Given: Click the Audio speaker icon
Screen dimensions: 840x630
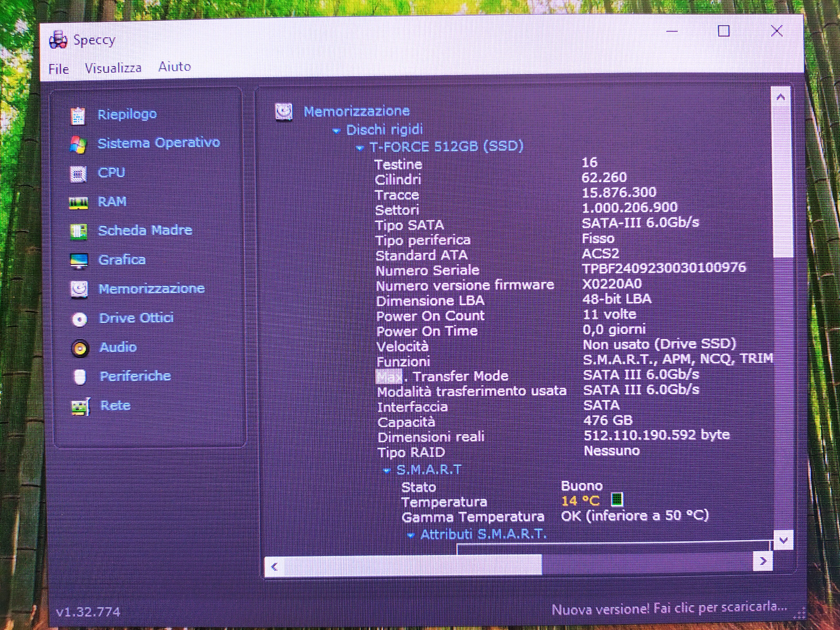Looking at the screenshot, I should (80, 348).
